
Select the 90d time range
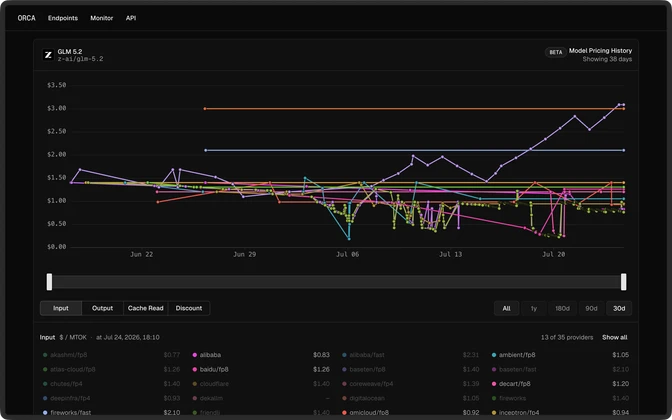coord(591,309)
